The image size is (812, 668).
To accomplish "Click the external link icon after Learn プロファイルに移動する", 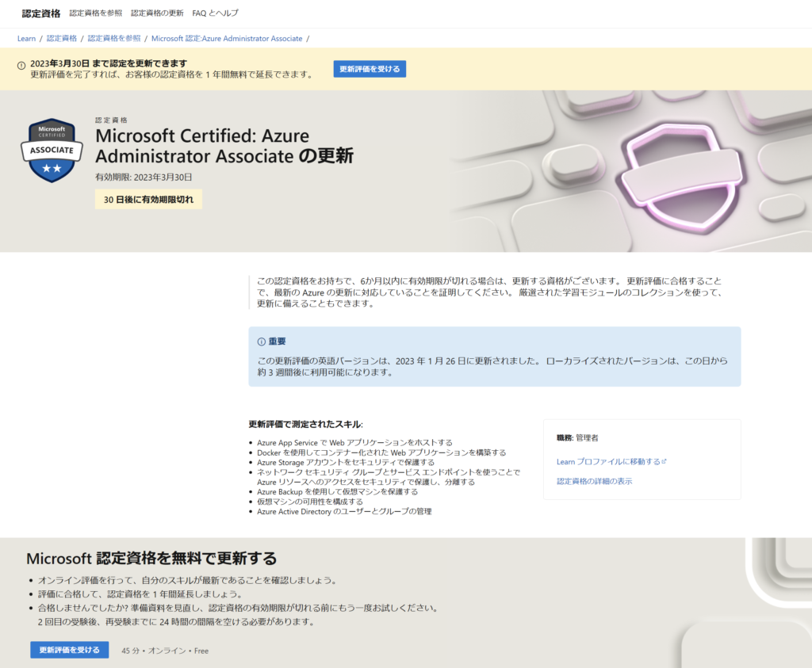I will [665, 461].
